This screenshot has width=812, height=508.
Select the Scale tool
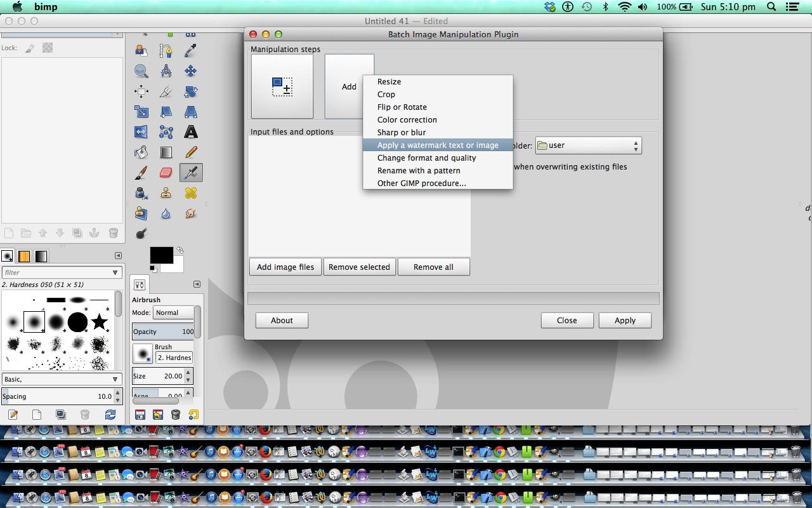tap(141, 112)
